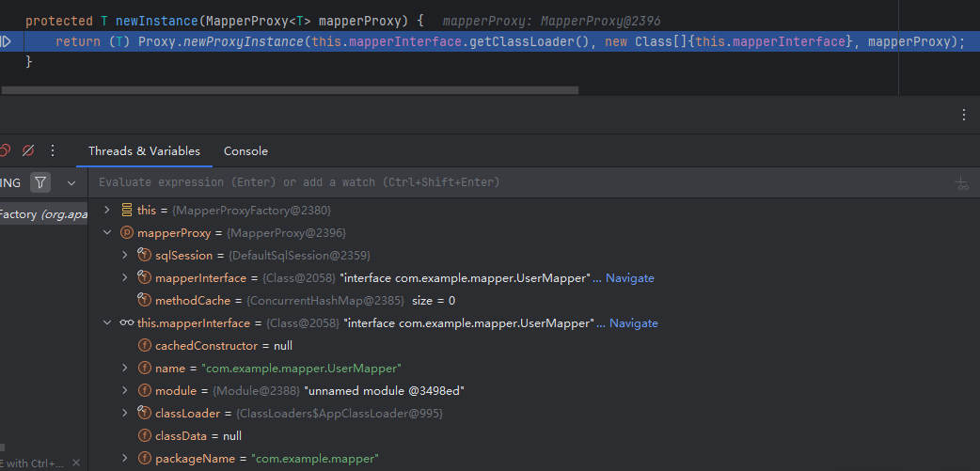Select the methodCache variable row
This screenshot has height=471, width=980.
point(534,301)
